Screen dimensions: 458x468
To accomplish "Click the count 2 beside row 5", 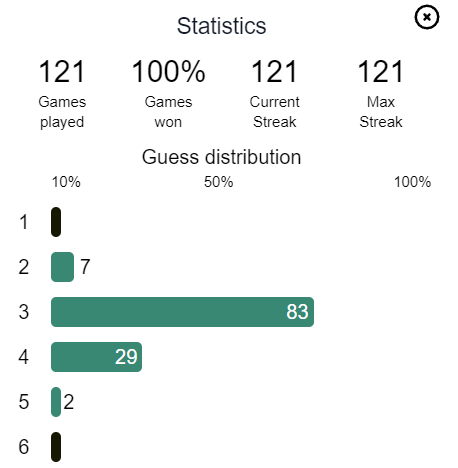I will coord(69,402).
